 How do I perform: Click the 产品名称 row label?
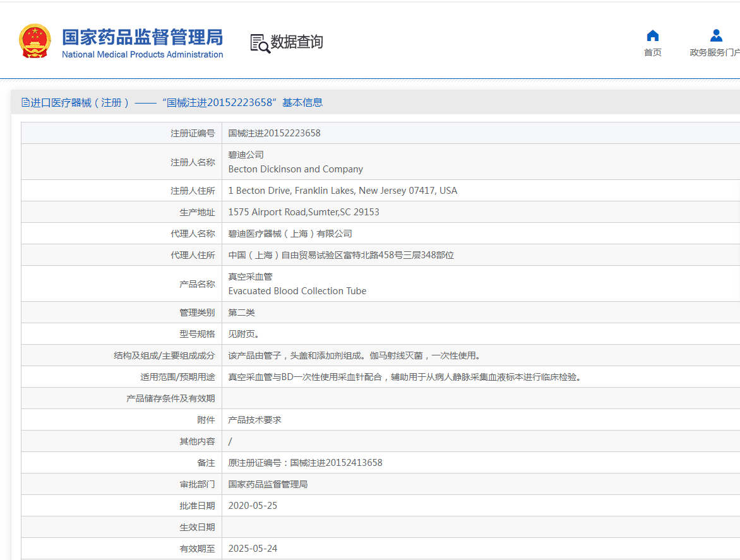coord(197,284)
